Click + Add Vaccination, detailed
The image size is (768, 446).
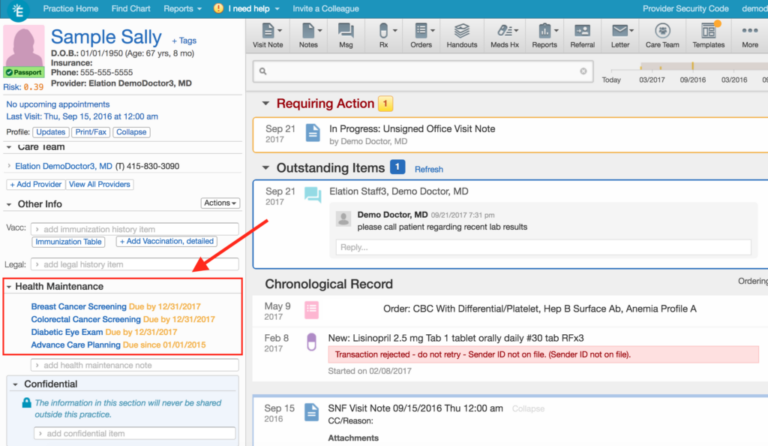(167, 241)
